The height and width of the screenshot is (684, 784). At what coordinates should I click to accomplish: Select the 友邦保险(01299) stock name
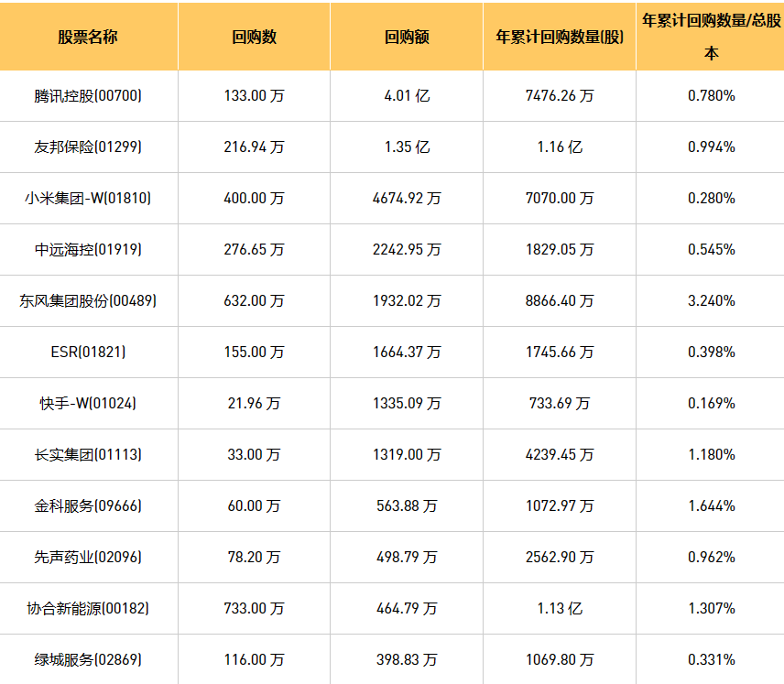tap(88, 147)
